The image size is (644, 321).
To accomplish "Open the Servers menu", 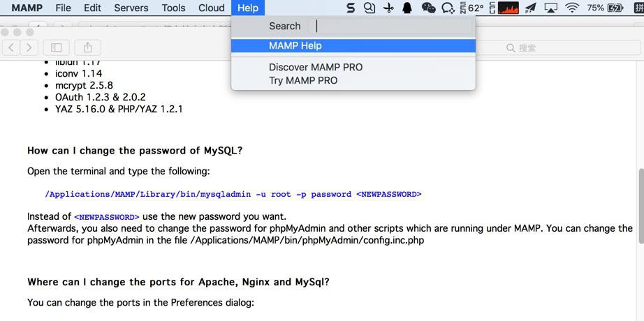I will [x=131, y=8].
